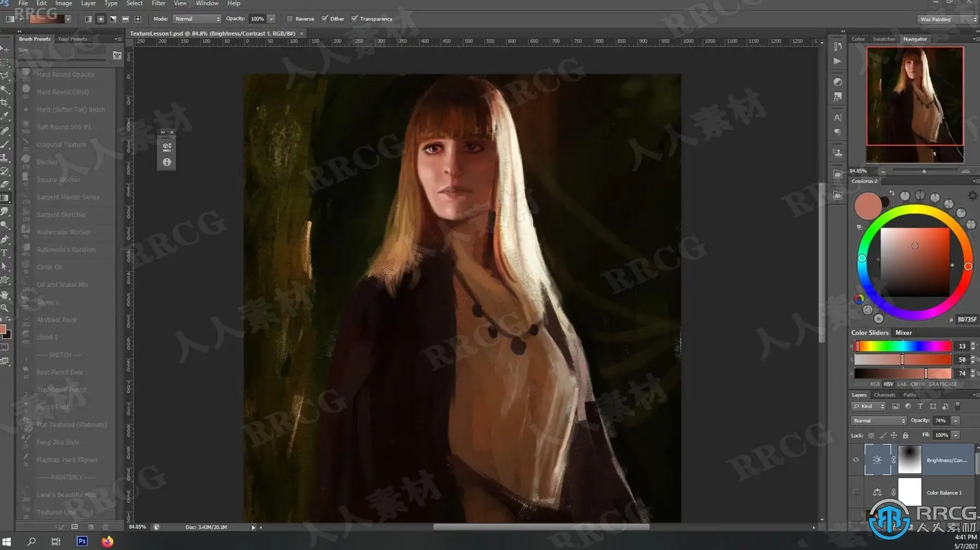The image size is (980, 550).
Task: Open the History panel icon in collapsed dock
Action: click(837, 46)
